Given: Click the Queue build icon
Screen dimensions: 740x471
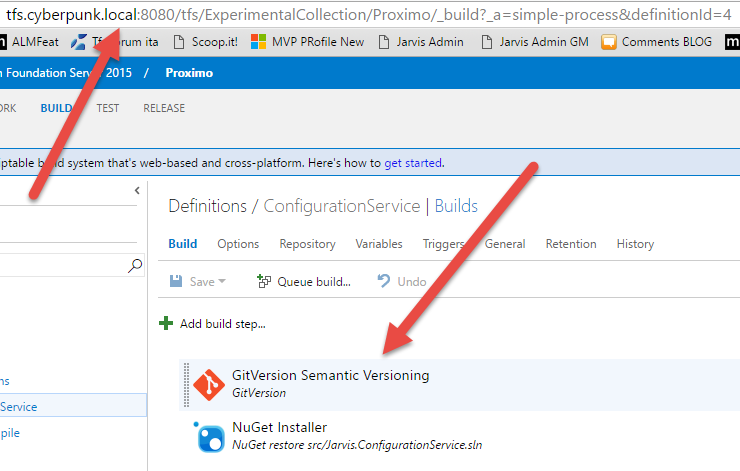Looking at the screenshot, I should (x=263, y=281).
